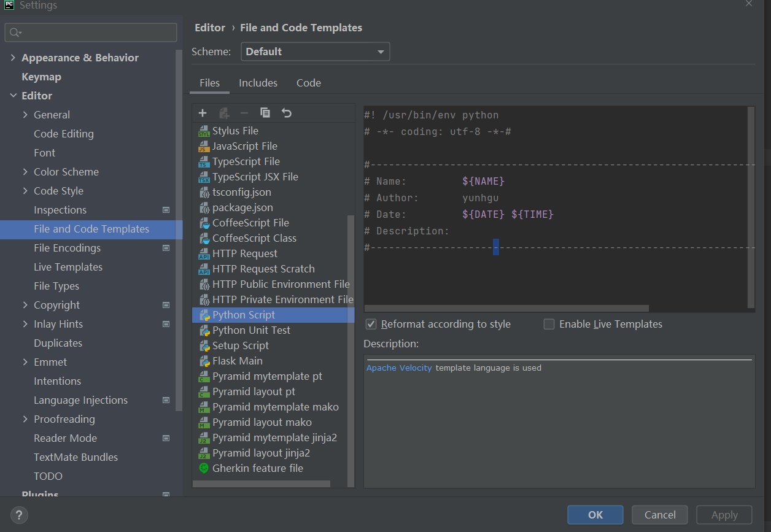
Task: Open the Keymap settings page
Action: (x=41, y=77)
